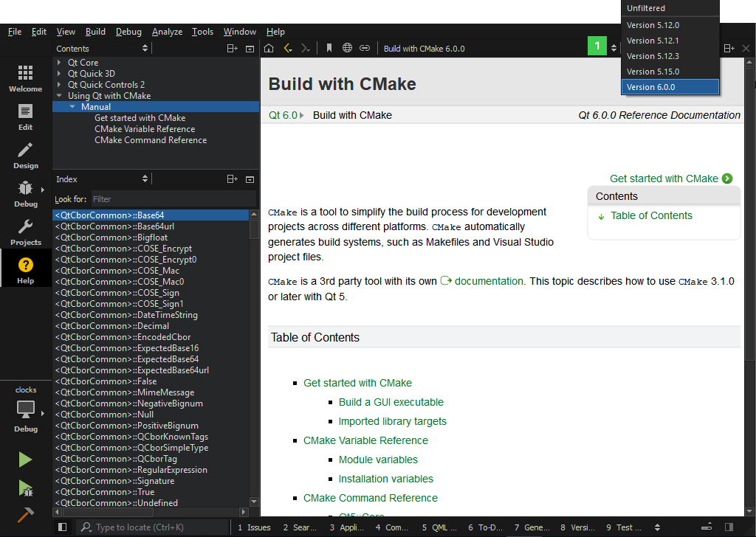The height and width of the screenshot is (537, 756).
Task: Switch to Welcome mode
Action: (x=26, y=77)
